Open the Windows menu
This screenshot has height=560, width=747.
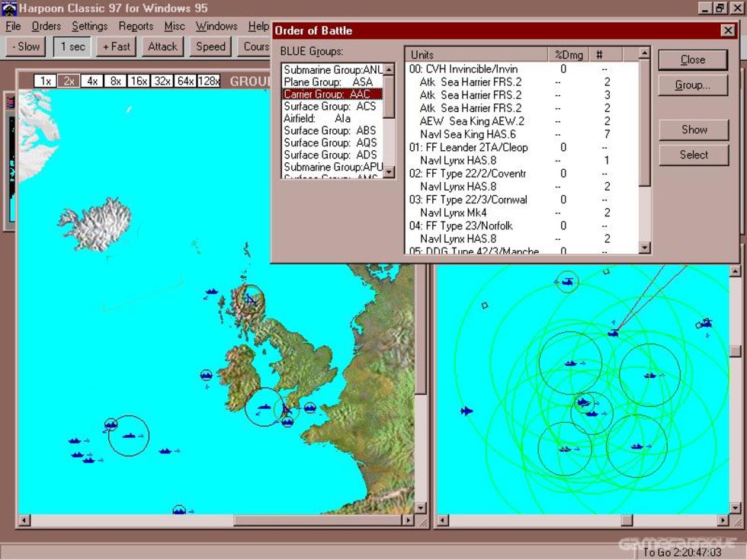tap(216, 26)
